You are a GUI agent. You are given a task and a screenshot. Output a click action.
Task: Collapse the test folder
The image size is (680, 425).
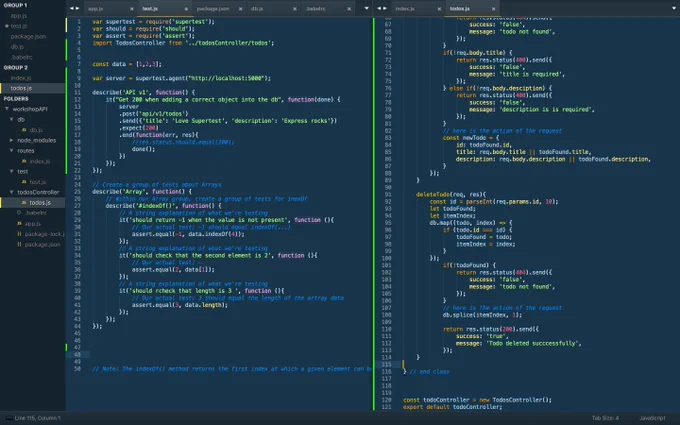click(x=12, y=171)
